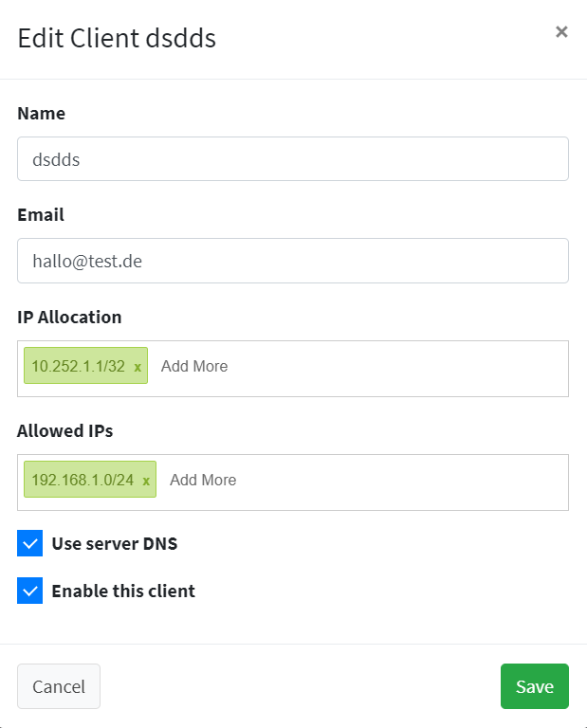Cancel editing the client

click(59, 686)
